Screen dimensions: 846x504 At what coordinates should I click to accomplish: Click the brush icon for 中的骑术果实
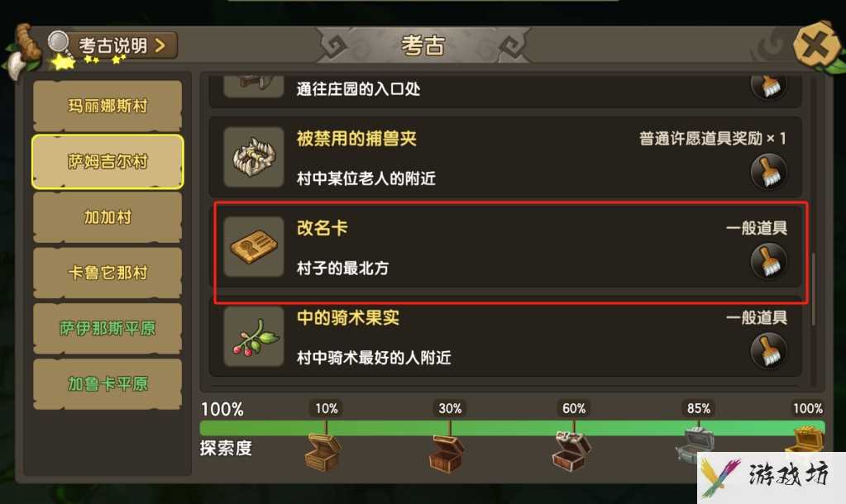pos(768,350)
